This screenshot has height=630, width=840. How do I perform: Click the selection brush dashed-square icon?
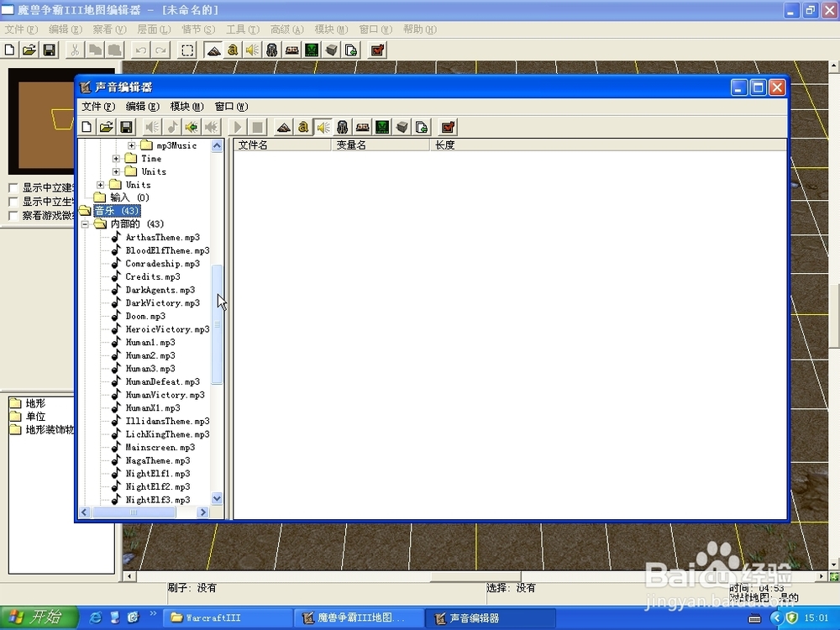click(x=187, y=50)
